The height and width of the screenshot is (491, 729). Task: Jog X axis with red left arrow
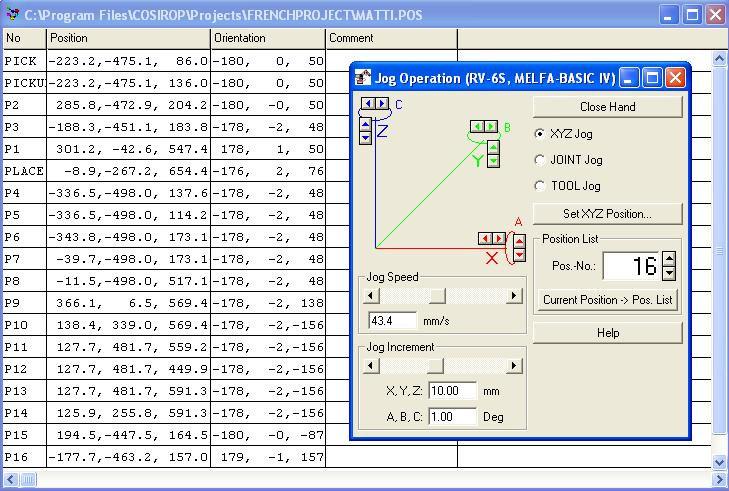(x=485, y=239)
